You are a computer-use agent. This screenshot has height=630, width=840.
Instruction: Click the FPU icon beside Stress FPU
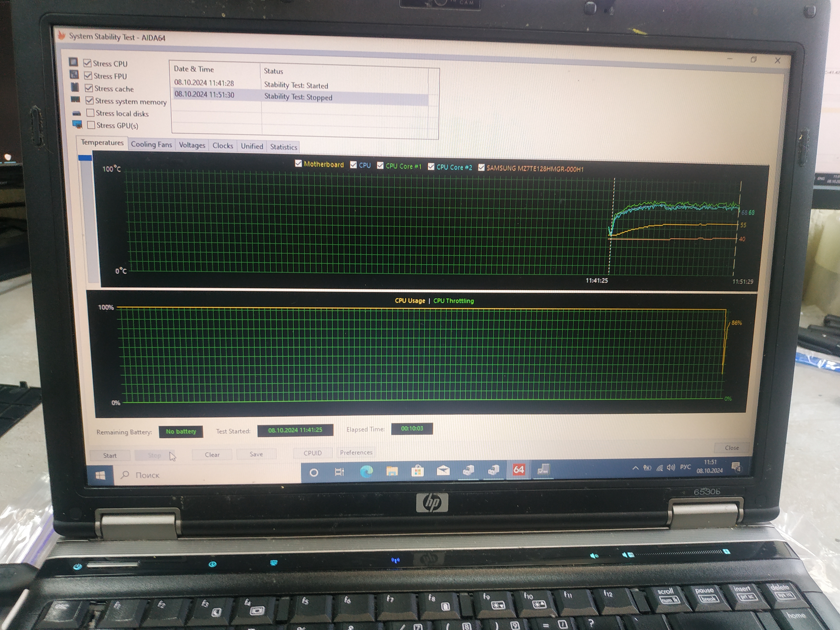pyautogui.click(x=74, y=74)
